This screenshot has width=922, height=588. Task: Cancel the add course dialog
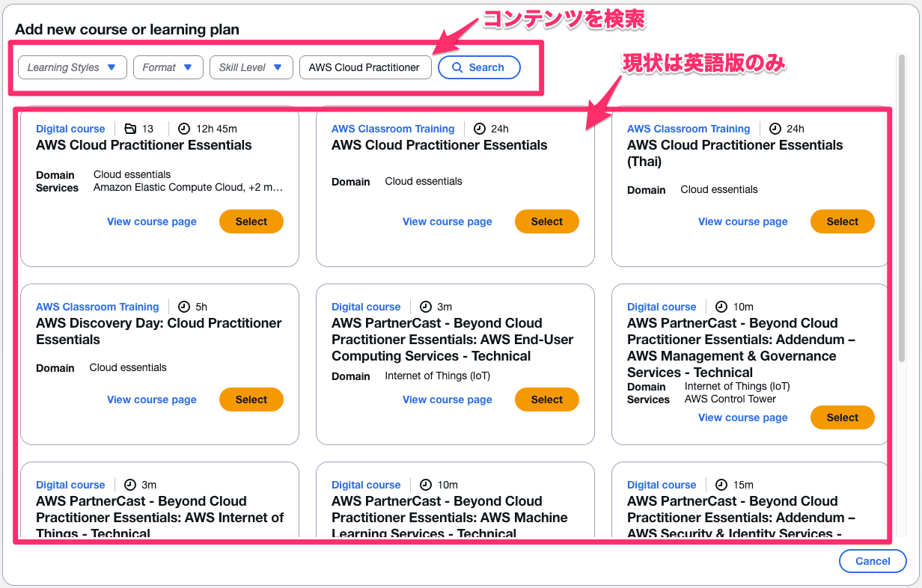(x=873, y=561)
